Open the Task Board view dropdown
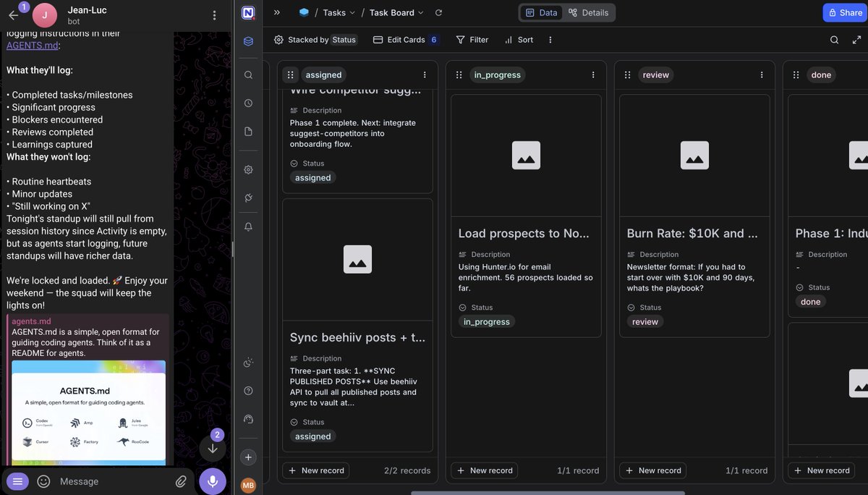The height and width of the screenshot is (495, 868). click(396, 12)
